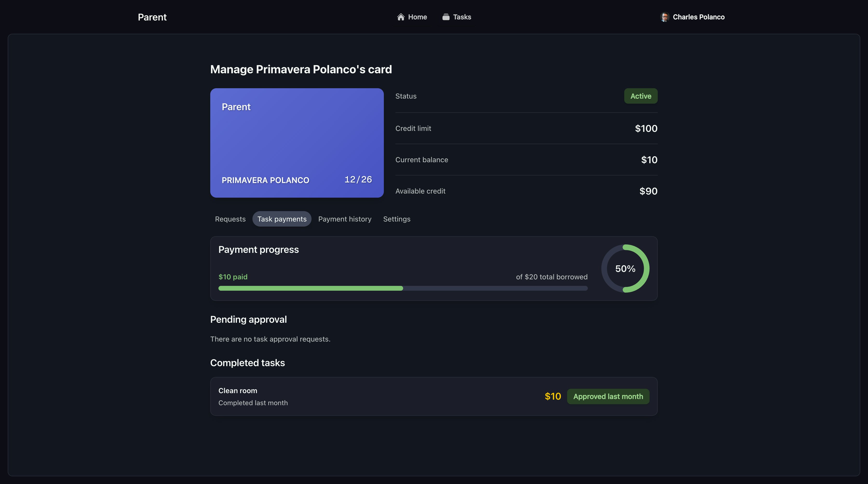Click the Status label

click(406, 96)
